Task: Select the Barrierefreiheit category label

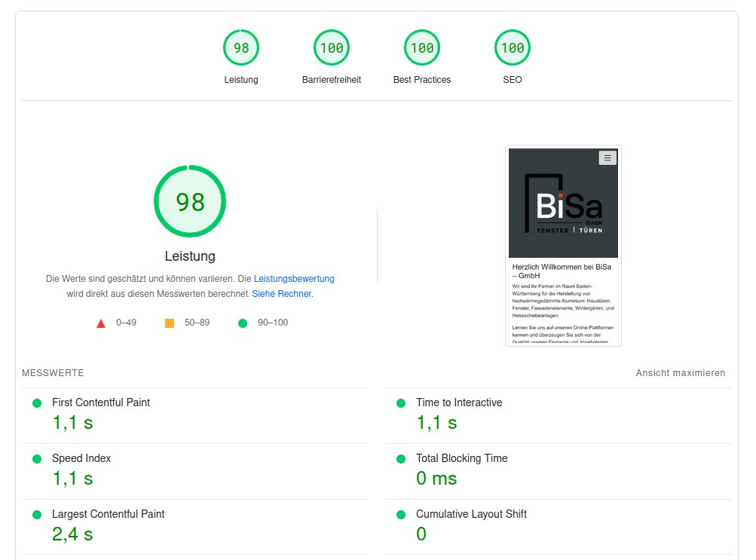Action: [332, 80]
